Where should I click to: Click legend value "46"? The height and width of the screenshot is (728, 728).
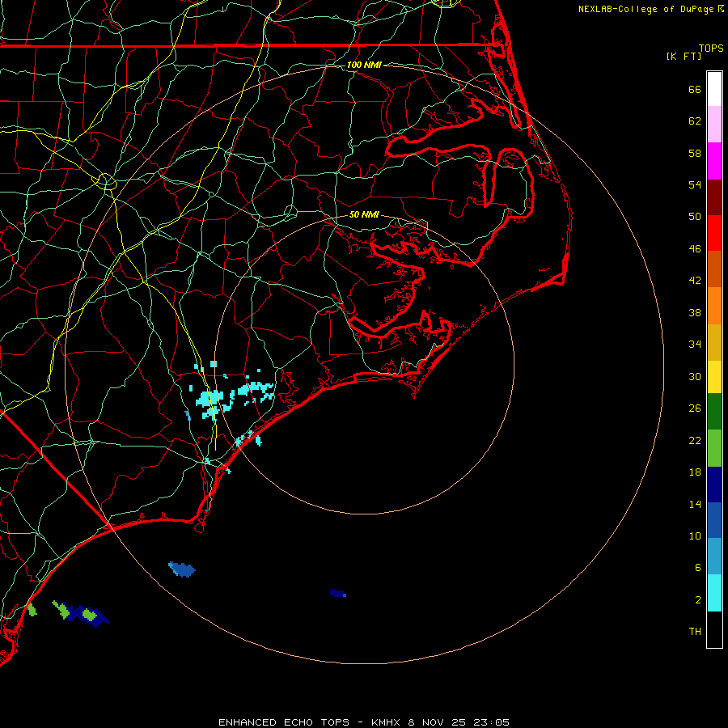(x=695, y=248)
